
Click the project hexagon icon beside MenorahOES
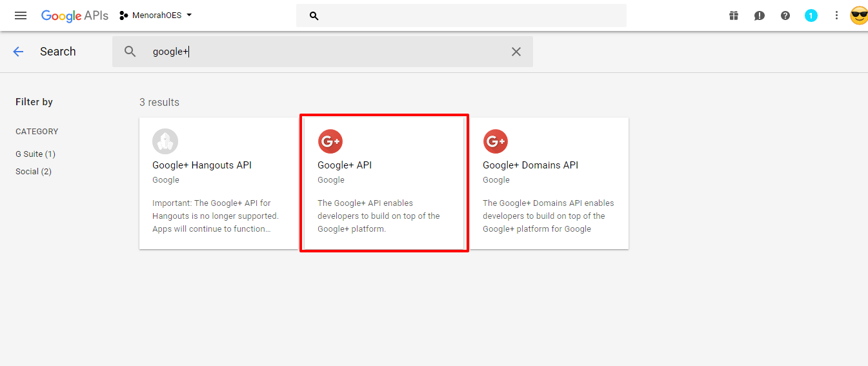click(124, 15)
